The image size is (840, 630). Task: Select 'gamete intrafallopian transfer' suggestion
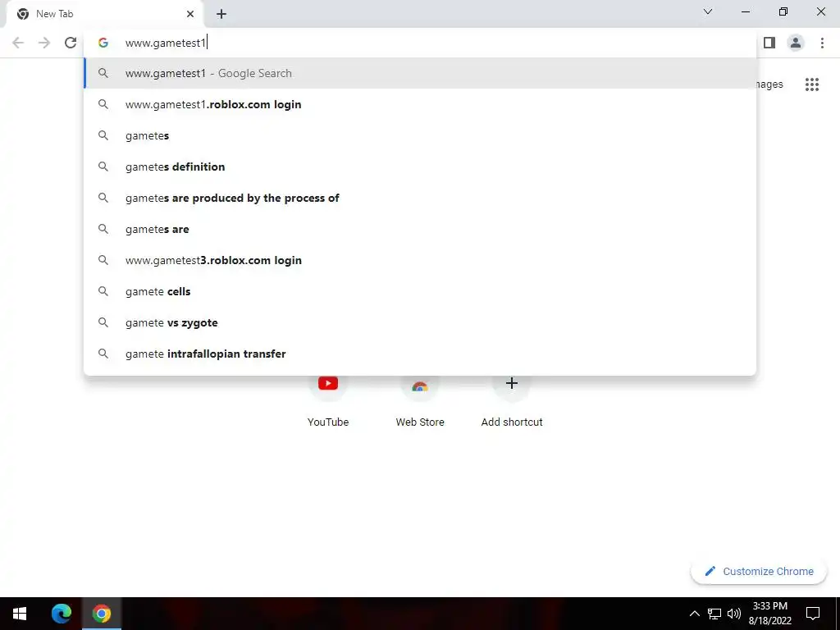point(420,354)
